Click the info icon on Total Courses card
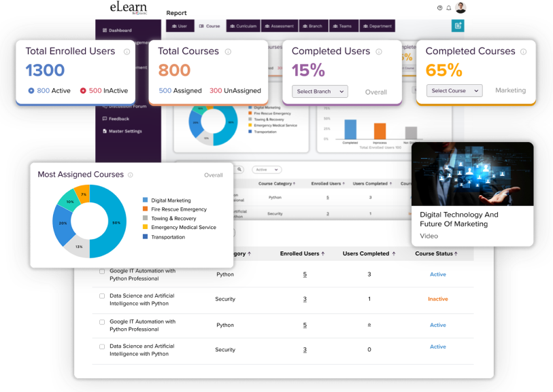 (228, 51)
